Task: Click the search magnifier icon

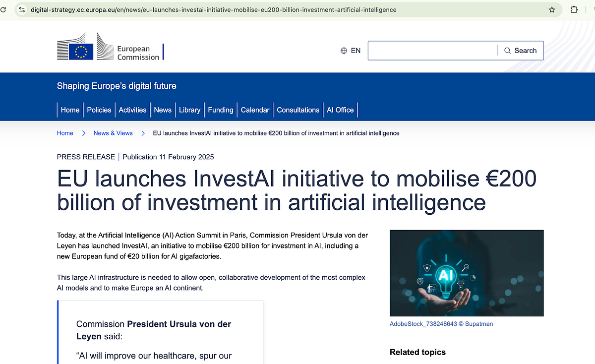Action: (507, 50)
